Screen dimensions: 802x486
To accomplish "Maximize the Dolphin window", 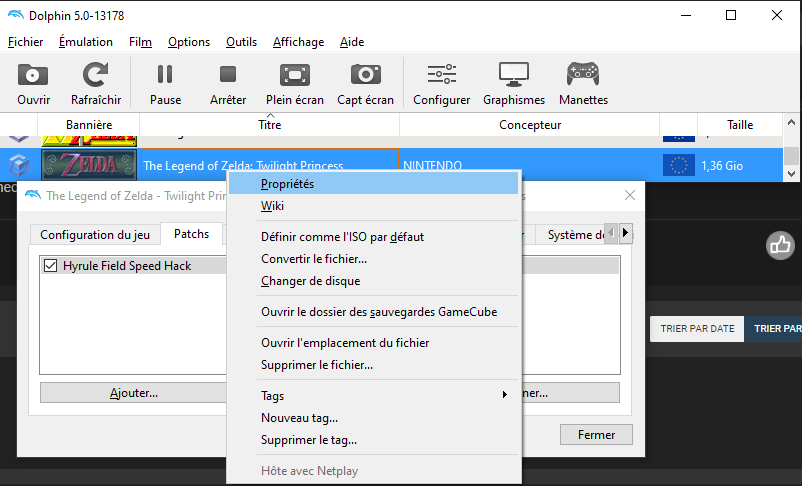I will [731, 15].
